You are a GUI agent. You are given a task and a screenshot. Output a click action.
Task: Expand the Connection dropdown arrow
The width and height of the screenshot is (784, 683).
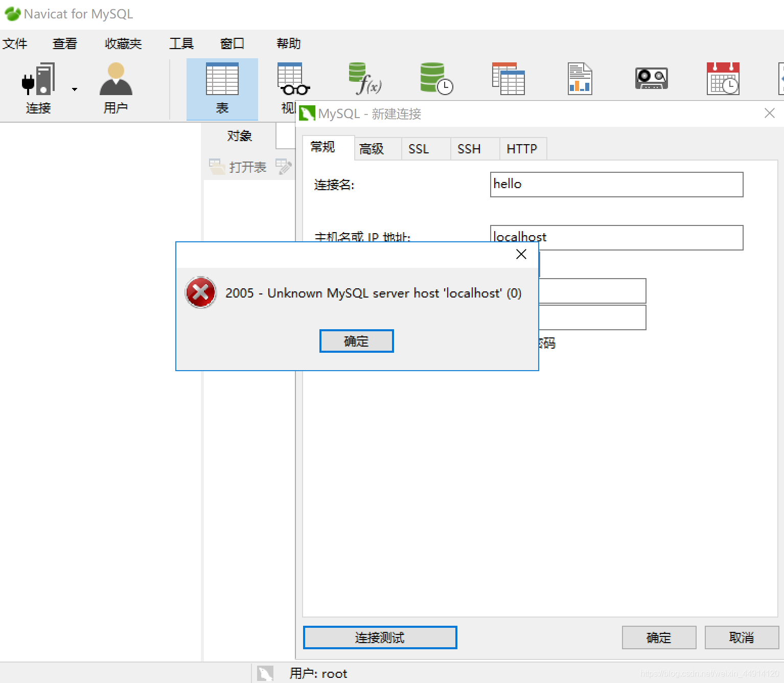click(75, 89)
